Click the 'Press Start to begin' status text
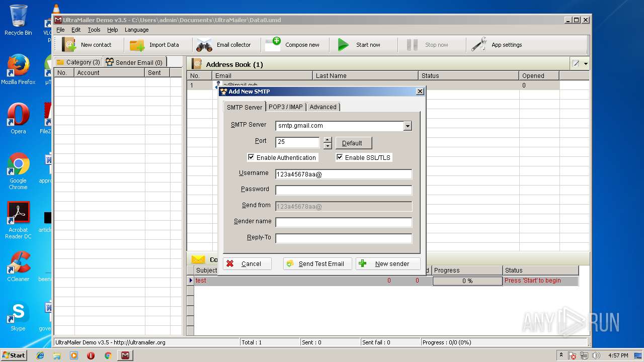The width and height of the screenshot is (644, 362). pyautogui.click(x=532, y=281)
